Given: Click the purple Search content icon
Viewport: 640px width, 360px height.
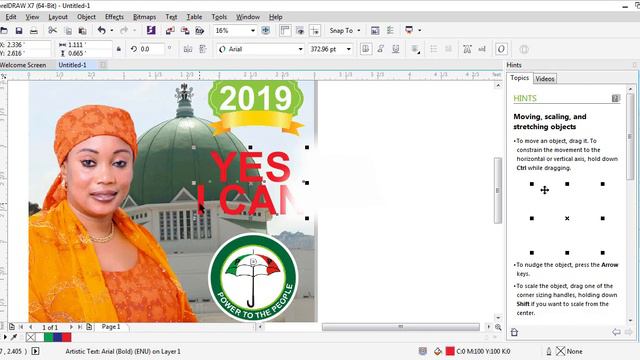Looking at the screenshot, I should click(151, 30).
